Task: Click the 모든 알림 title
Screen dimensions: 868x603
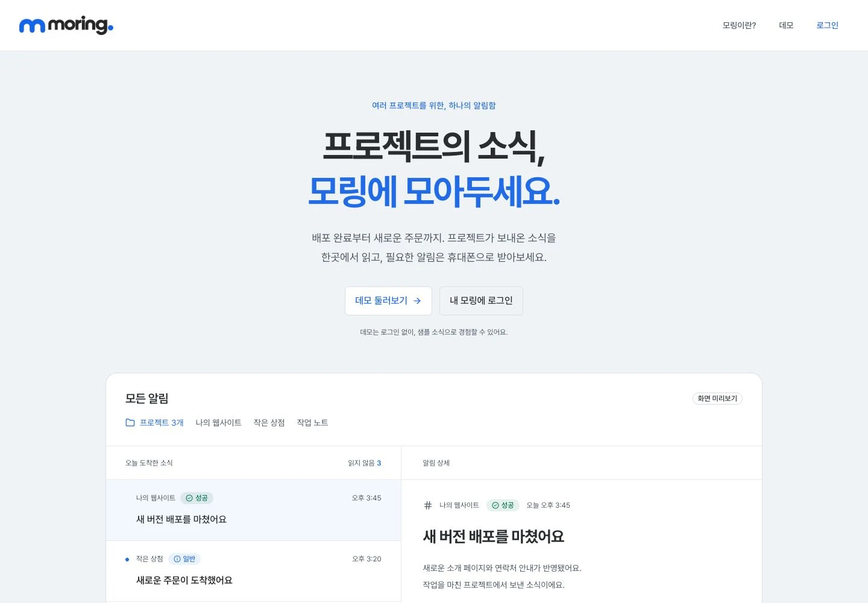Action: [x=146, y=399]
